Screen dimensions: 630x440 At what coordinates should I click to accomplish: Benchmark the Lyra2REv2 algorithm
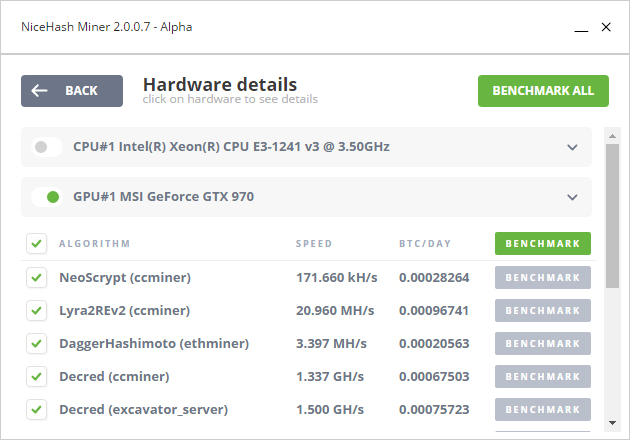coord(543,310)
